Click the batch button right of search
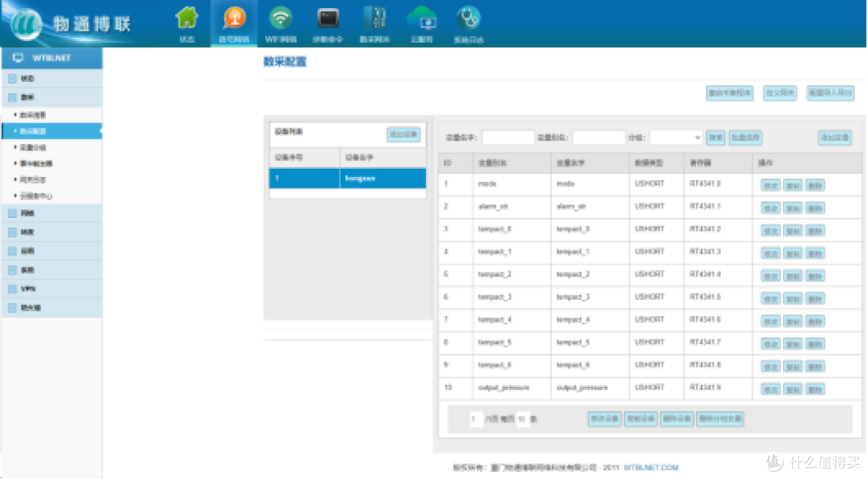 (745, 137)
